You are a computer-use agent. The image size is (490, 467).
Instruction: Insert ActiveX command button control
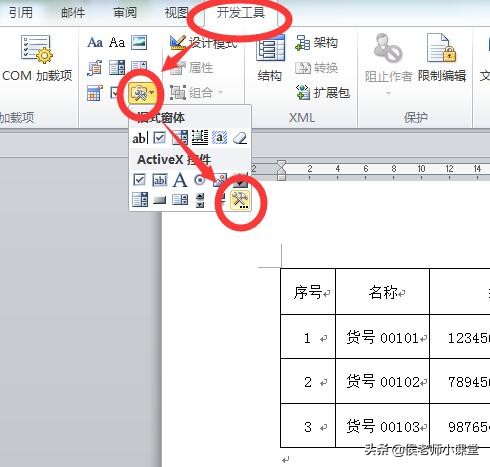(x=160, y=200)
